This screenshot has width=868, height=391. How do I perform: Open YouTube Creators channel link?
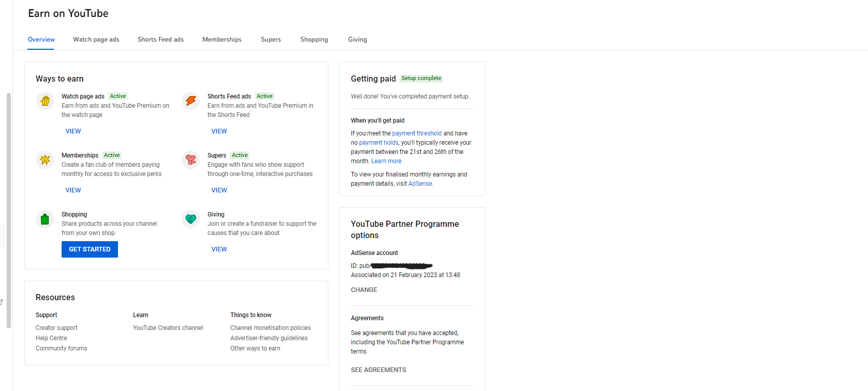pos(168,328)
